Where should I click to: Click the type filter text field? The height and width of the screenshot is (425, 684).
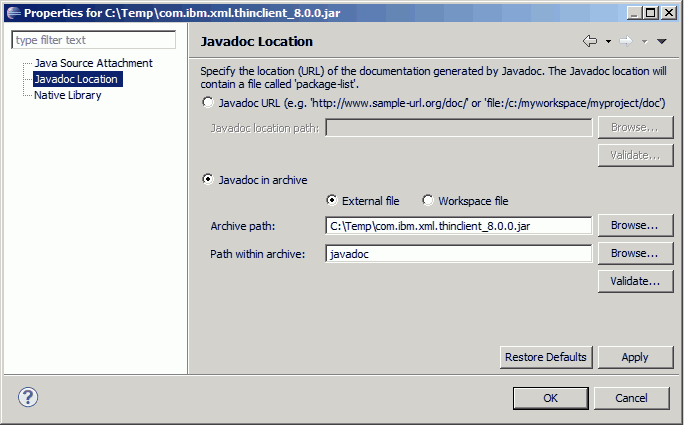pos(93,40)
